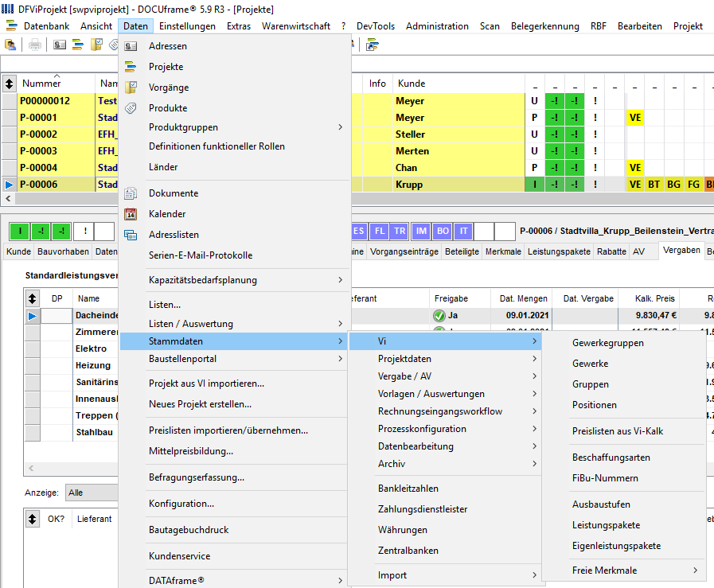
Task: Click the project shortcut icon at toolbar's right end
Action: click(x=372, y=45)
